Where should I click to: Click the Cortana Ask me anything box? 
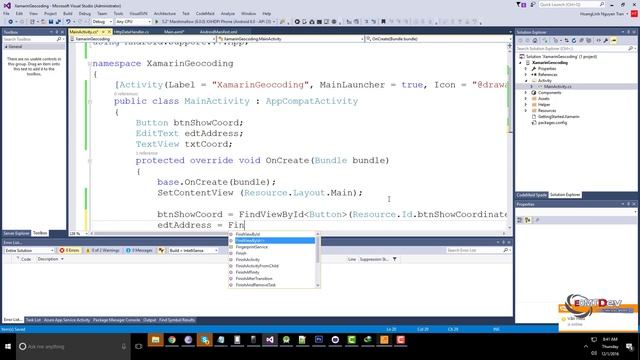point(73,347)
